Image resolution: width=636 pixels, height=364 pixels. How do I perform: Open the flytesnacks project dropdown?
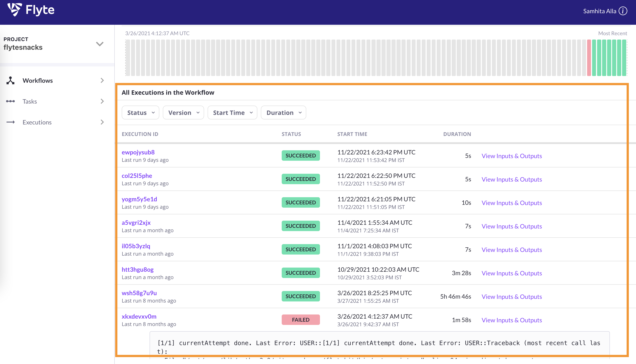[100, 44]
